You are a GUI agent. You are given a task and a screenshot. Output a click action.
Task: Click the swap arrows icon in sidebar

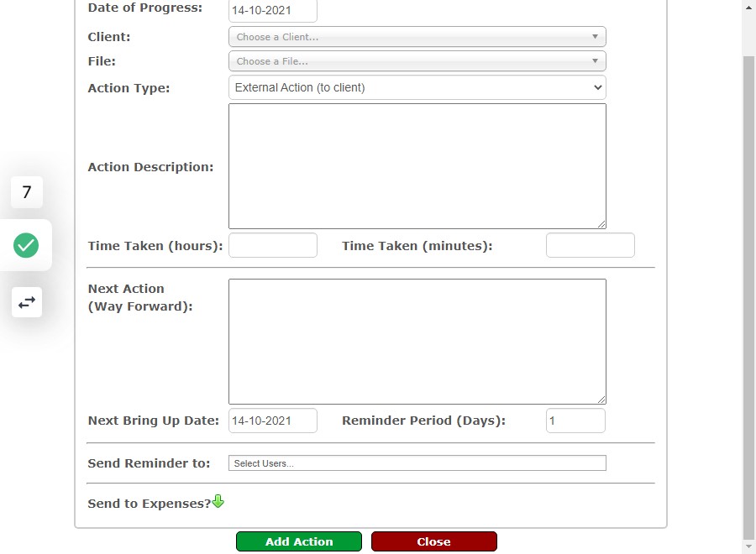(x=27, y=302)
